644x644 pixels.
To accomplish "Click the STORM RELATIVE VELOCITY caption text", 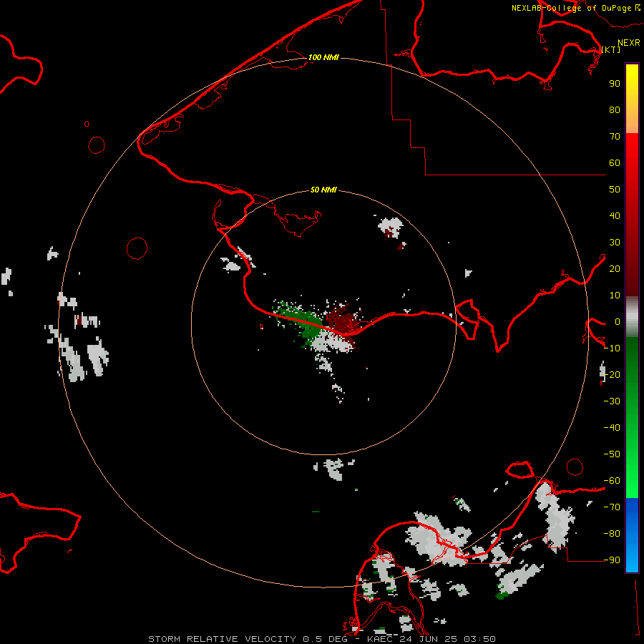I will point(222,639).
